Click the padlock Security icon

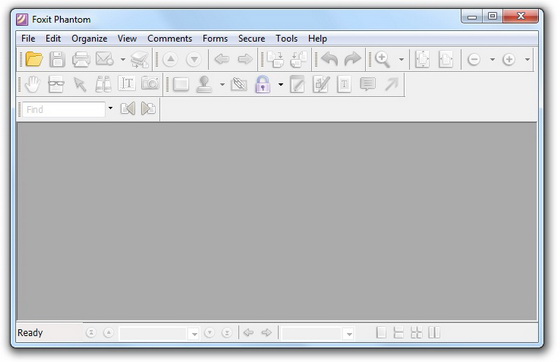[263, 85]
